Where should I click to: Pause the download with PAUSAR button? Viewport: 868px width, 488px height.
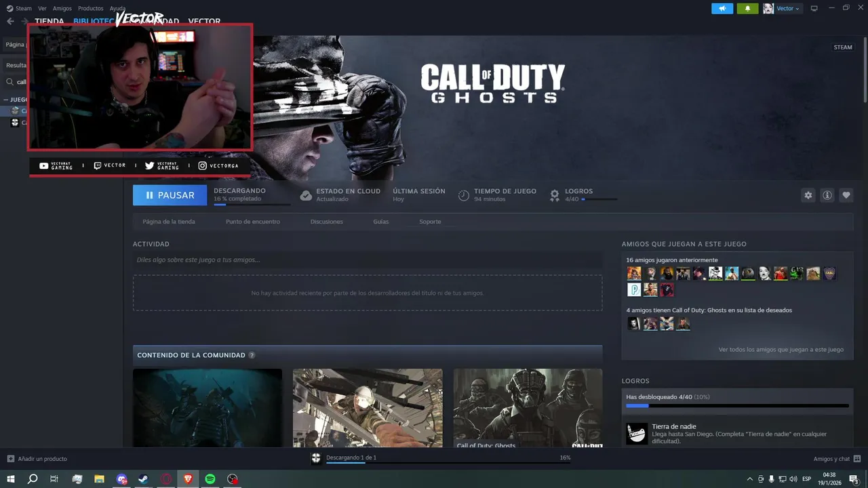[x=170, y=195]
